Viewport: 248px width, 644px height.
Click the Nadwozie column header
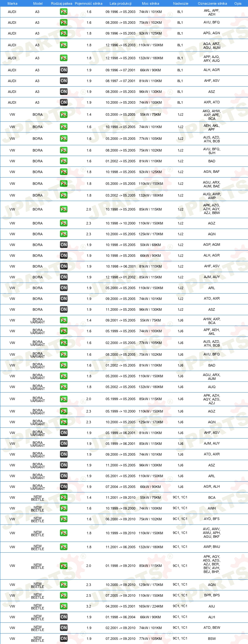pyautogui.click(x=180, y=3)
